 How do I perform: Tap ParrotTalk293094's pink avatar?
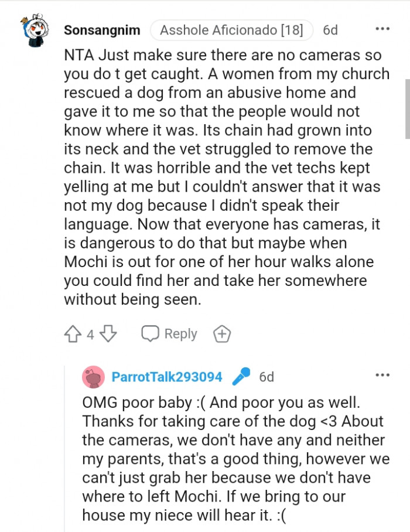click(x=94, y=376)
